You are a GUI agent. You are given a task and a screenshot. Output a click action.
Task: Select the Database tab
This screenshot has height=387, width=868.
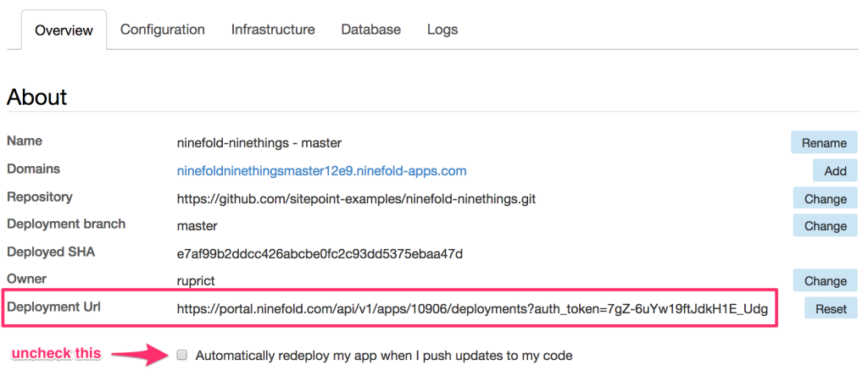[370, 30]
